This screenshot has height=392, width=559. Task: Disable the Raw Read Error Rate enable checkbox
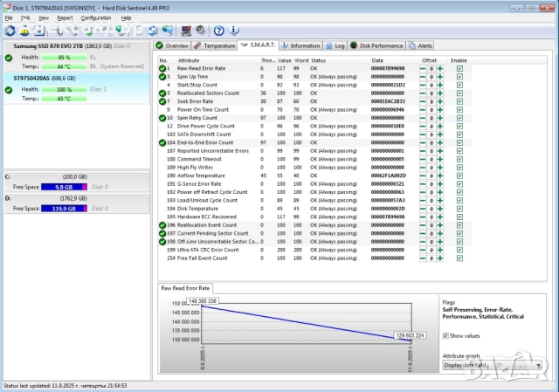pyautogui.click(x=459, y=68)
